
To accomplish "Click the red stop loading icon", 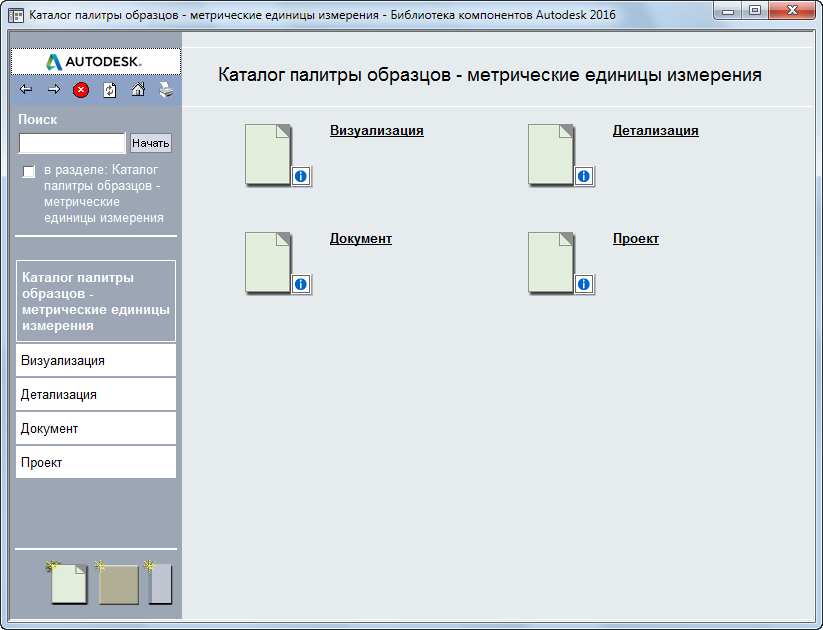I will coord(81,90).
